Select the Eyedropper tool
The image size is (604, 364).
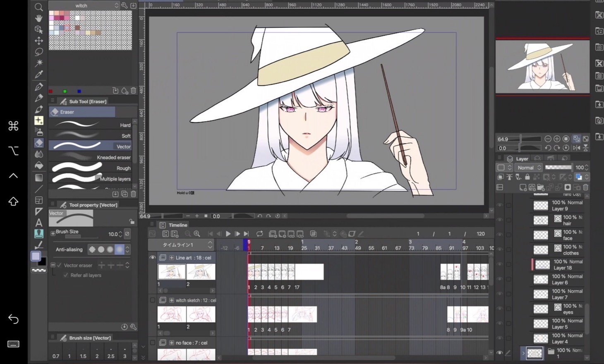(39, 74)
